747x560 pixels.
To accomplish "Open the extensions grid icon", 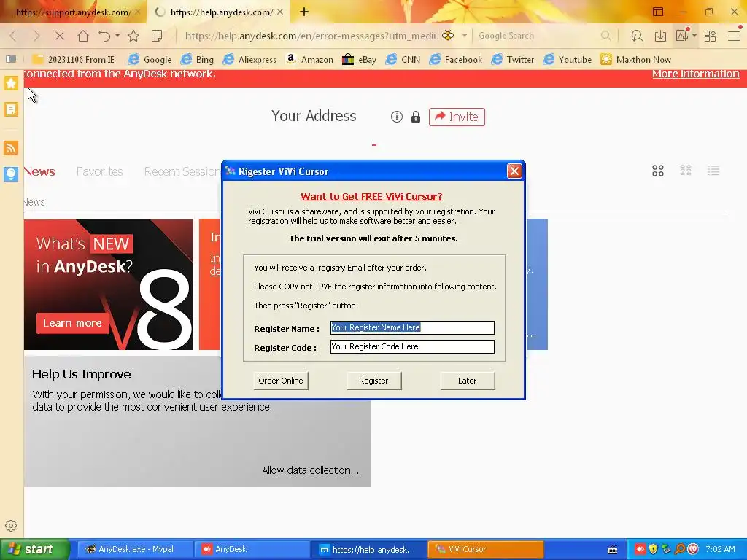I will pyautogui.click(x=711, y=36).
